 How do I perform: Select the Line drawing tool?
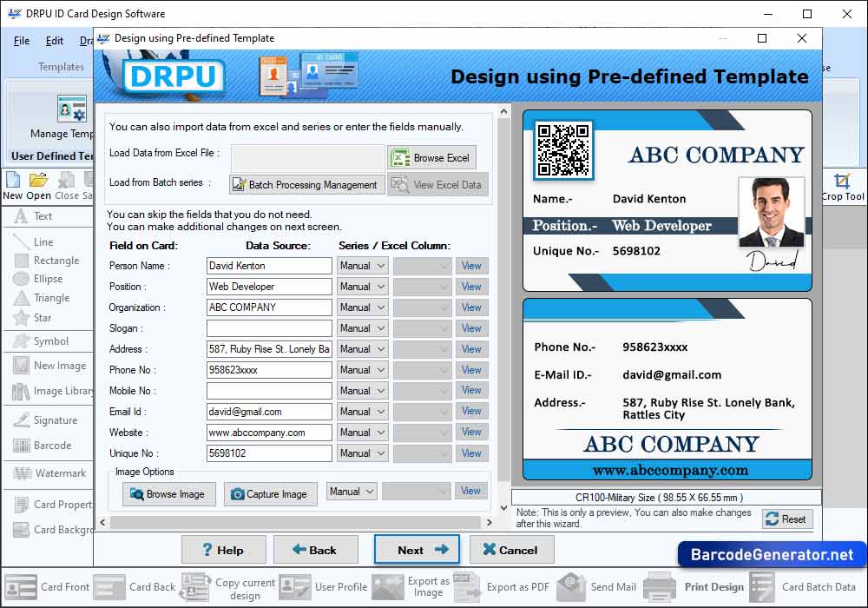coord(33,242)
